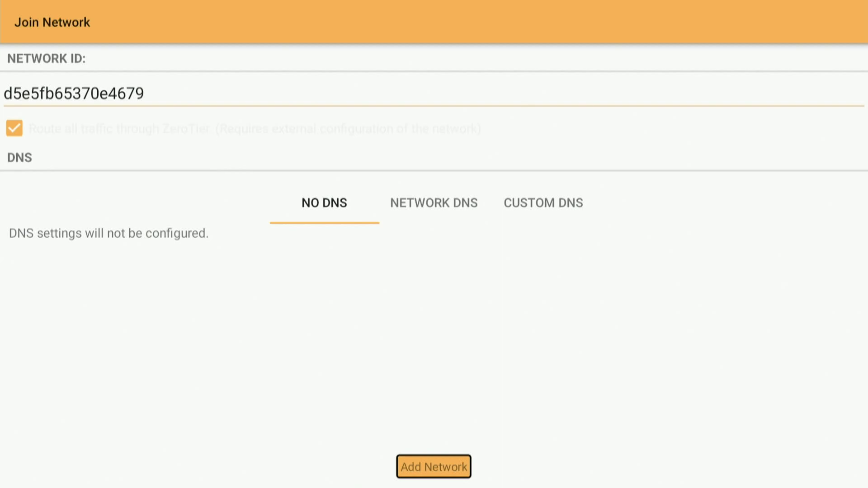868x488 pixels.
Task: Click the network ID value d5e5fb65370e4679
Action: [74, 94]
